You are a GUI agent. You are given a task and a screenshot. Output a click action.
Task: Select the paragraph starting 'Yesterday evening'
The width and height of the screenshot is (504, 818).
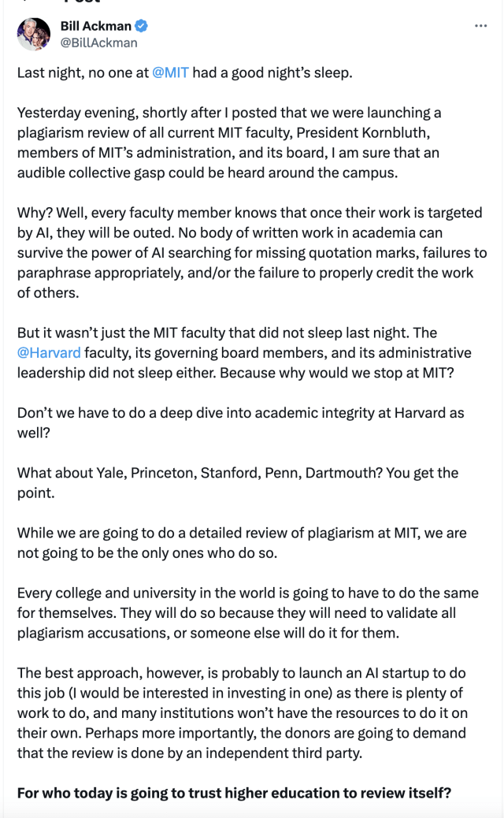(229, 143)
